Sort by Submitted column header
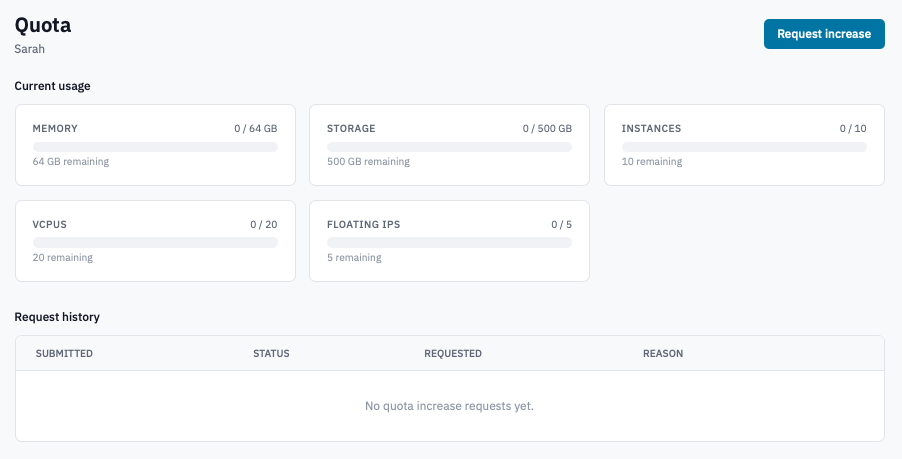Screen dimensions: 902x459 click(64, 353)
